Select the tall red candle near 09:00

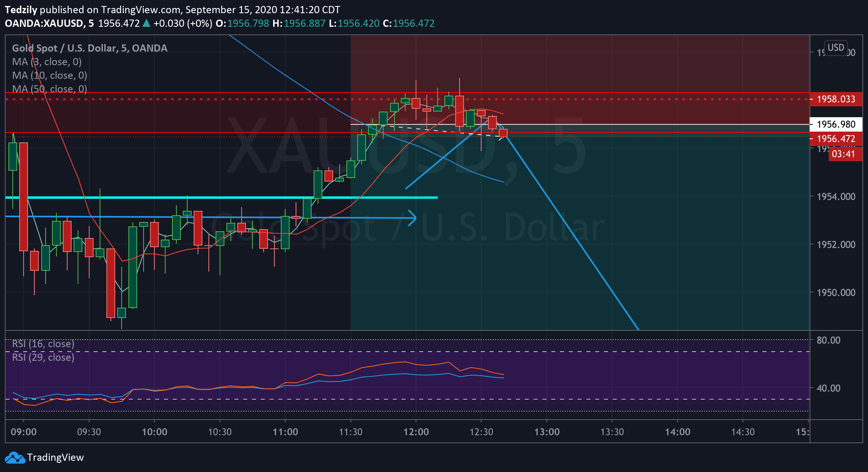click(24, 197)
